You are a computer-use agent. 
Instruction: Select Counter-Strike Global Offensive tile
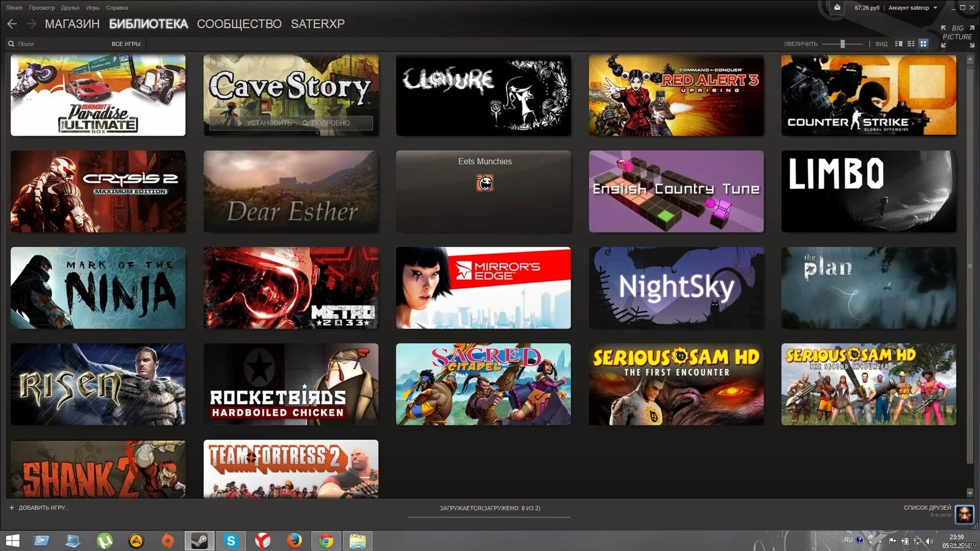(x=869, y=95)
